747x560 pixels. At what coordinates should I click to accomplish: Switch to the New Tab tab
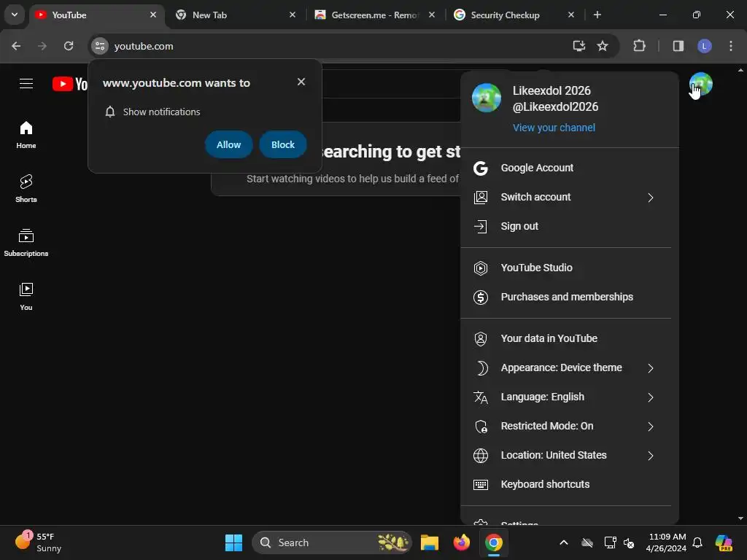coord(236,15)
